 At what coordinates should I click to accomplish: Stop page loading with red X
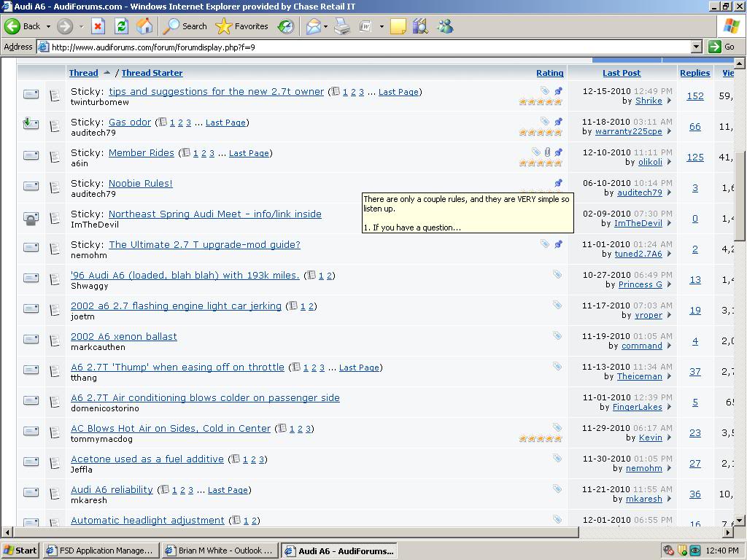(98, 26)
